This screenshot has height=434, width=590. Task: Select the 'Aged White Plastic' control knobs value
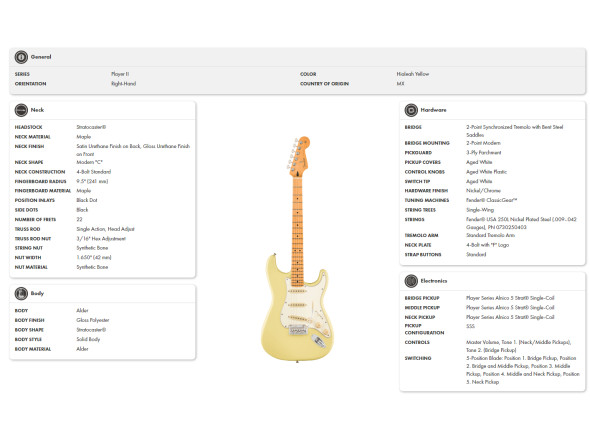point(487,172)
